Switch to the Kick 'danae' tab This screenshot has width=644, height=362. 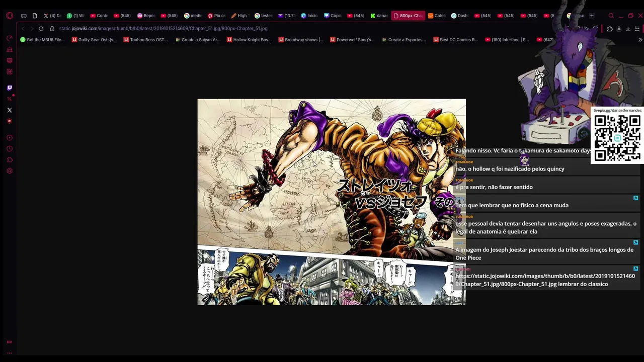(x=379, y=16)
